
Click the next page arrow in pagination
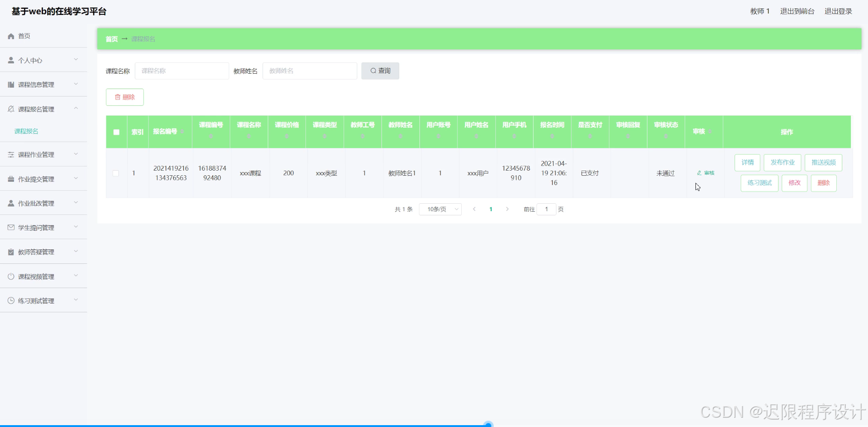point(507,209)
